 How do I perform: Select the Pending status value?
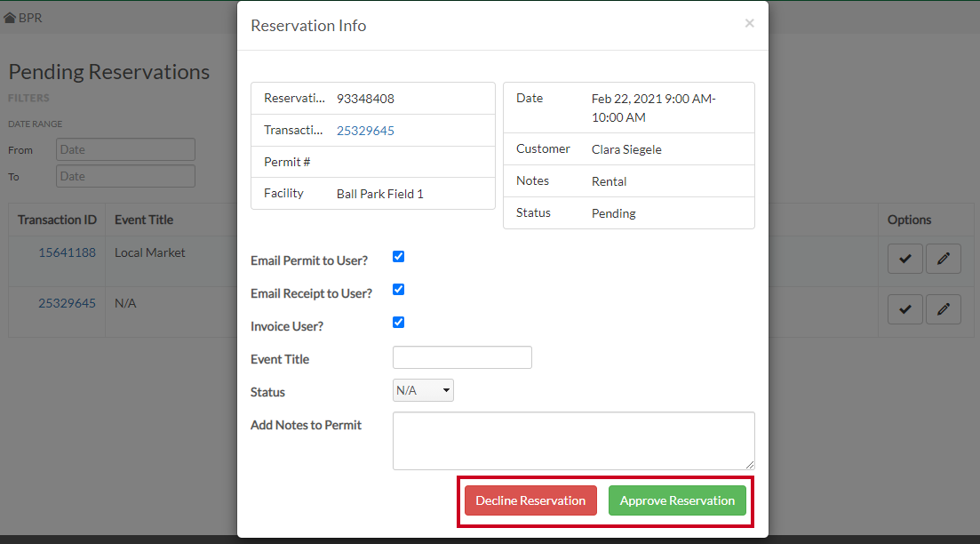click(x=614, y=213)
